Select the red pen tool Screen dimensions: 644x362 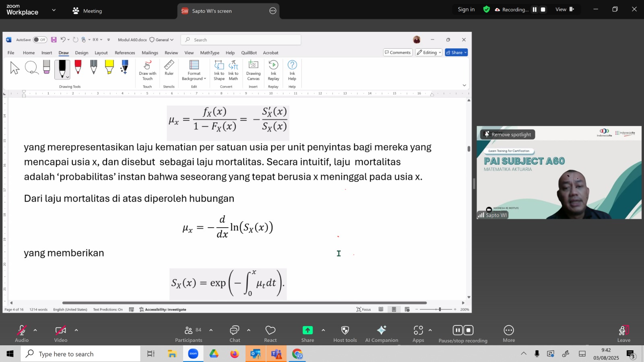(x=78, y=67)
